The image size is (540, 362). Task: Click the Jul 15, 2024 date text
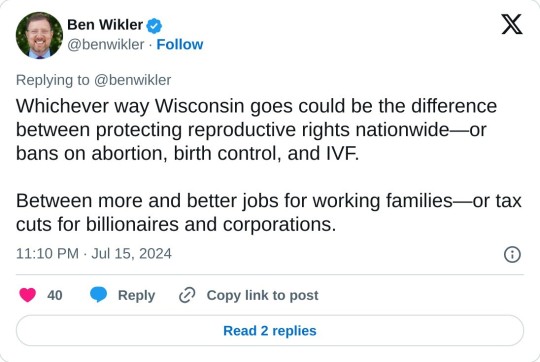(x=132, y=254)
